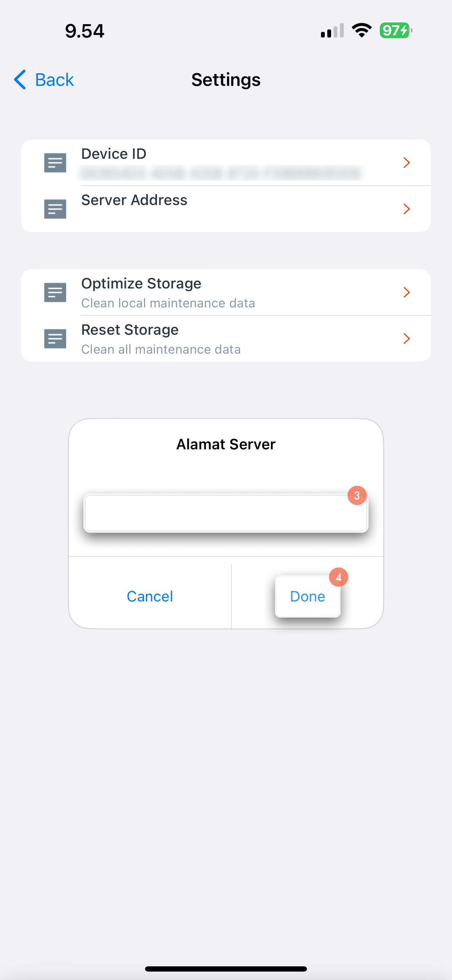452x980 pixels.
Task: Tap the Wi-Fi status icon
Action: (x=362, y=30)
